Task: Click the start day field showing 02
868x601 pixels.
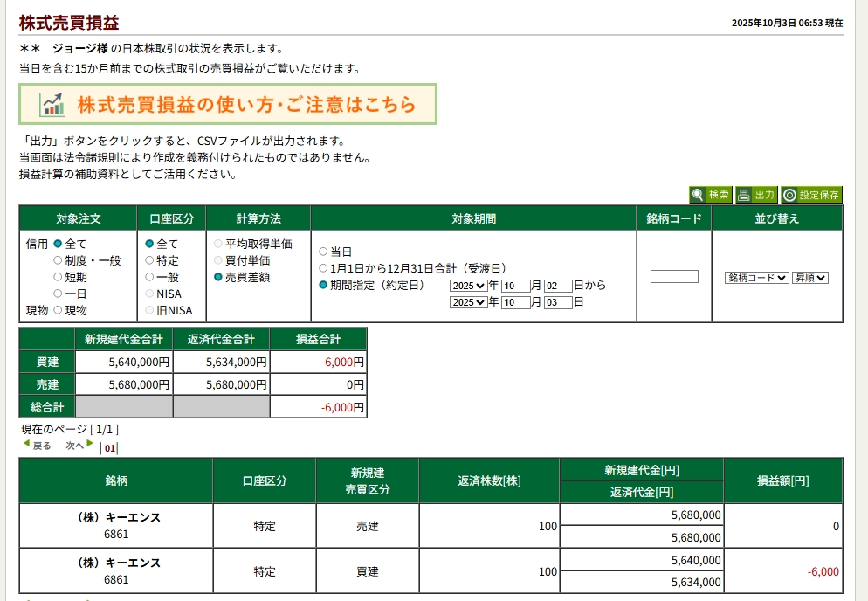Action: 558,286
